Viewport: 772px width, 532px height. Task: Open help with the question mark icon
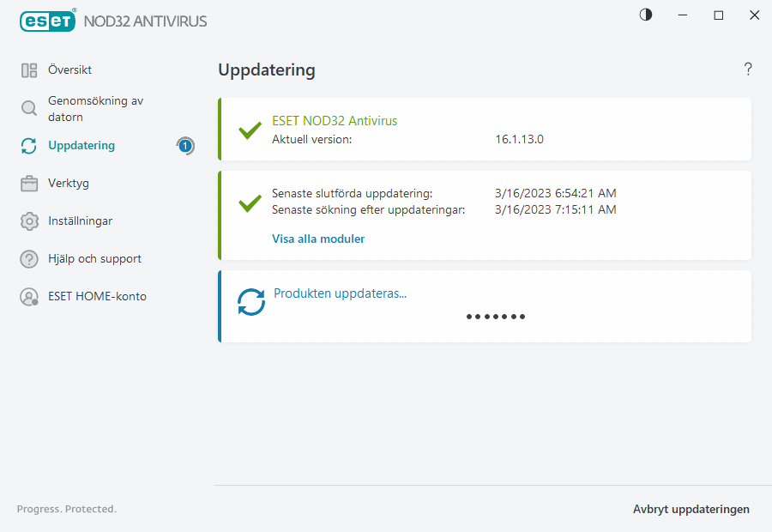coord(747,69)
